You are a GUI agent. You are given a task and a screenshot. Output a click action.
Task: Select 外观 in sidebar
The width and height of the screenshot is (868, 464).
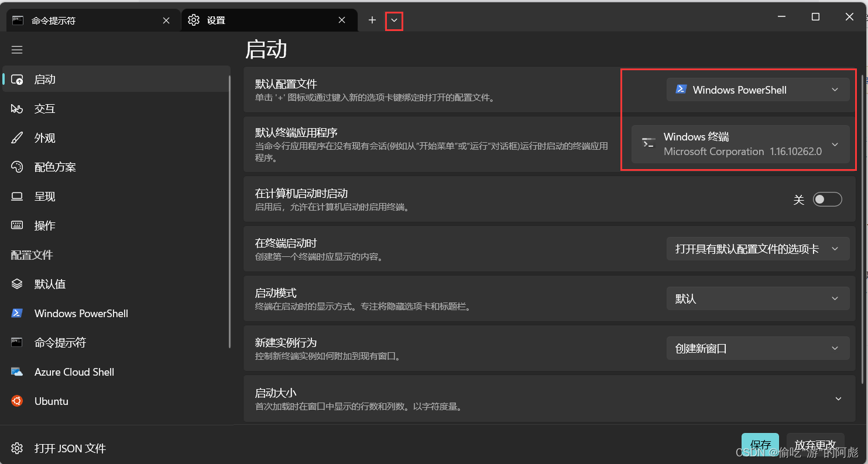point(116,138)
